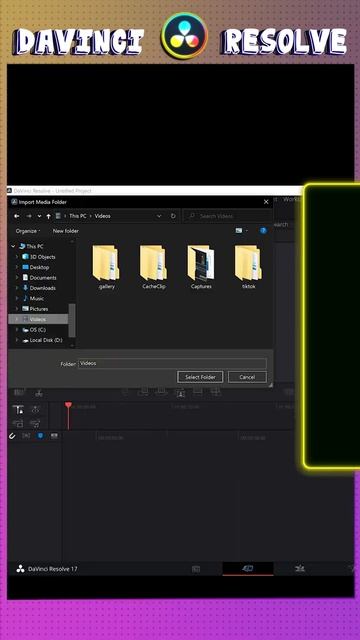Open the Organize menu
This screenshot has height=640, width=360.
28,231
